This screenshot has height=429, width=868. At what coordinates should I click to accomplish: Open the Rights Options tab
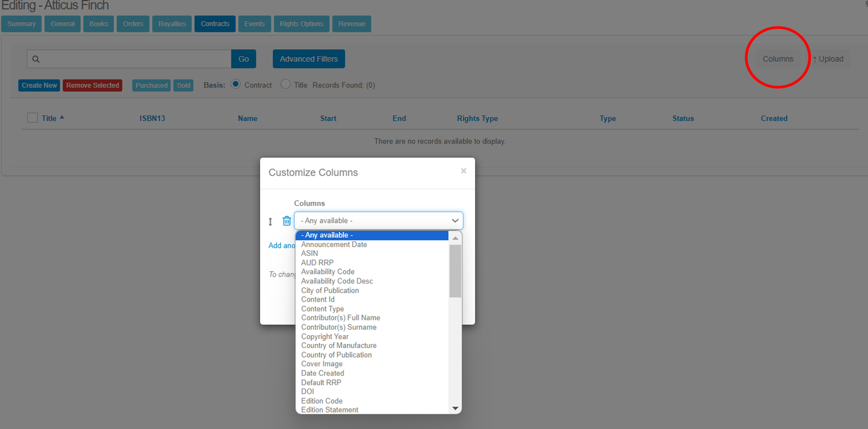coord(301,24)
